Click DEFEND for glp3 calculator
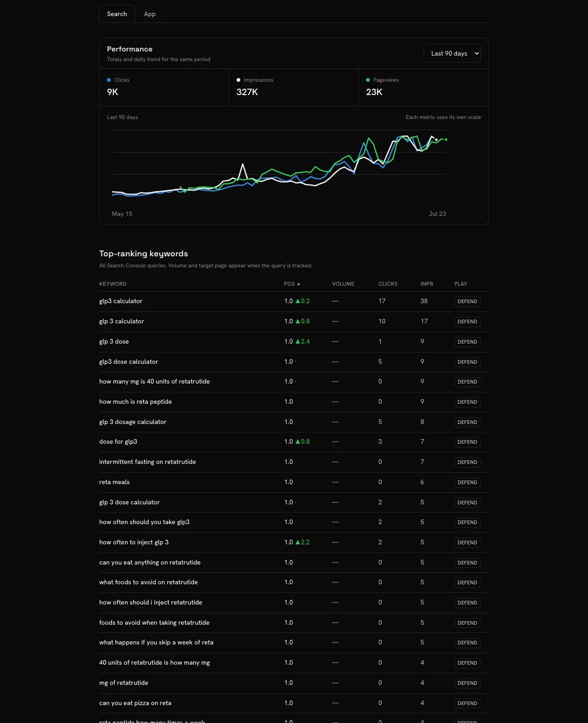This screenshot has width=588, height=723. [467, 301]
